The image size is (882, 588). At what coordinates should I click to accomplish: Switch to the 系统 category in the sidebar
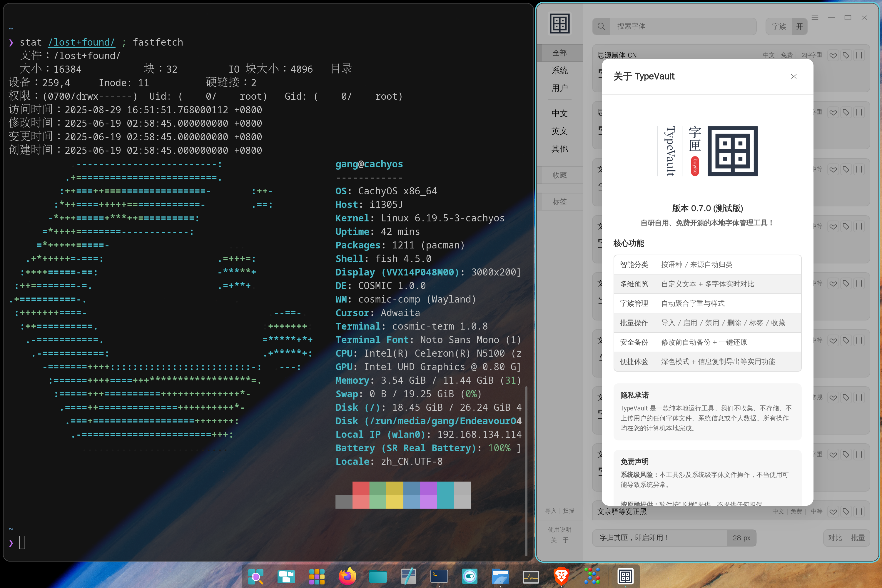[x=559, y=71]
